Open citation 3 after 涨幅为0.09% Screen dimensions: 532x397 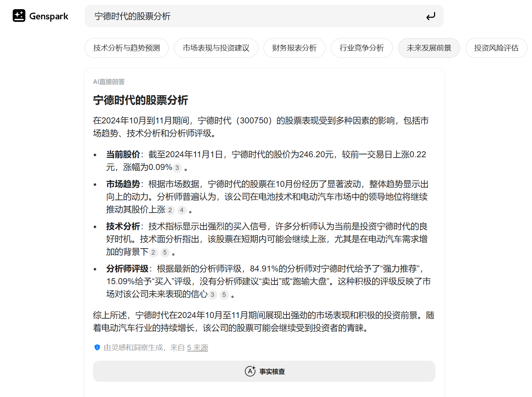point(177,168)
